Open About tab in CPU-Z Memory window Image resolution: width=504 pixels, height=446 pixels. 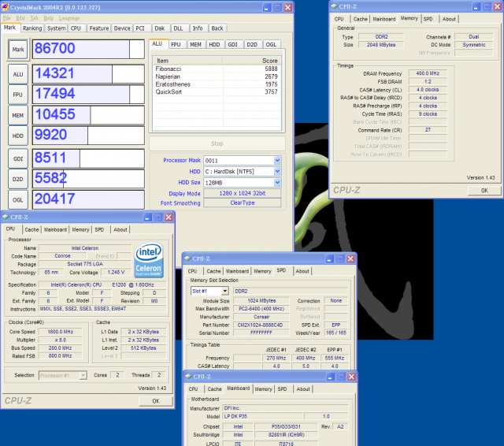449,19
